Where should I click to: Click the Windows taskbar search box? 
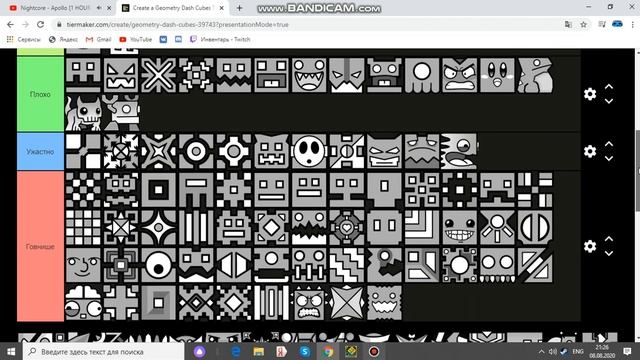pos(104,351)
